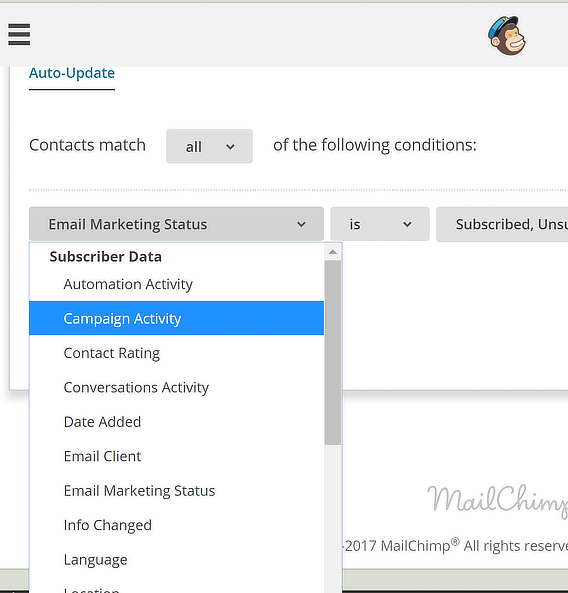
Task: Pick Email Marketing Status list option
Action: [x=176, y=491]
